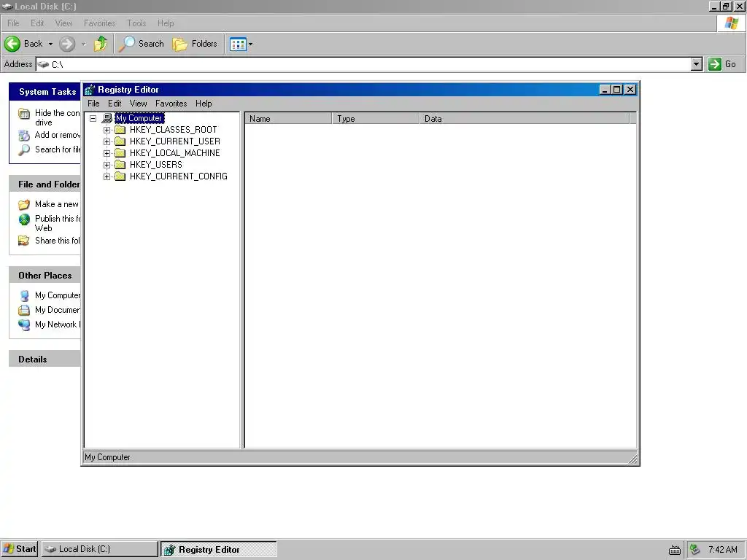747x560 pixels.
Task: Open Registry Editor Help menu
Action: point(204,104)
